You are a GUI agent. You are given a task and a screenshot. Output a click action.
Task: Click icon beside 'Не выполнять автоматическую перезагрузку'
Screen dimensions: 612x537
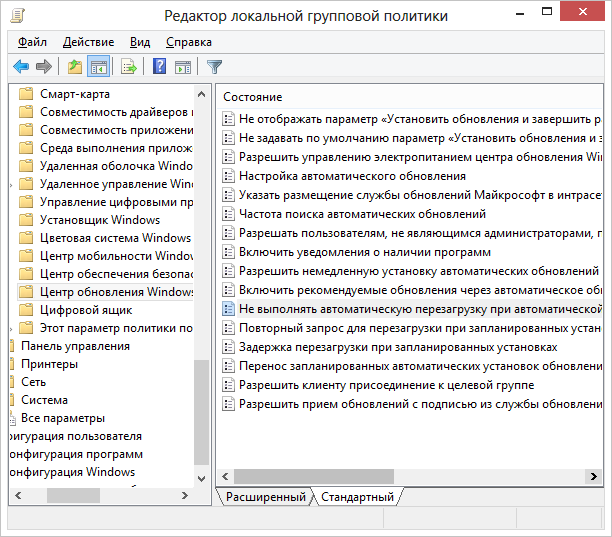(228, 309)
